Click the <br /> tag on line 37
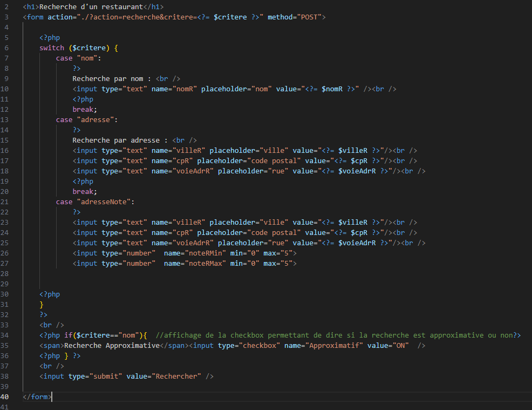The height and width of the screenshot is (410, 532). (52, 366)
